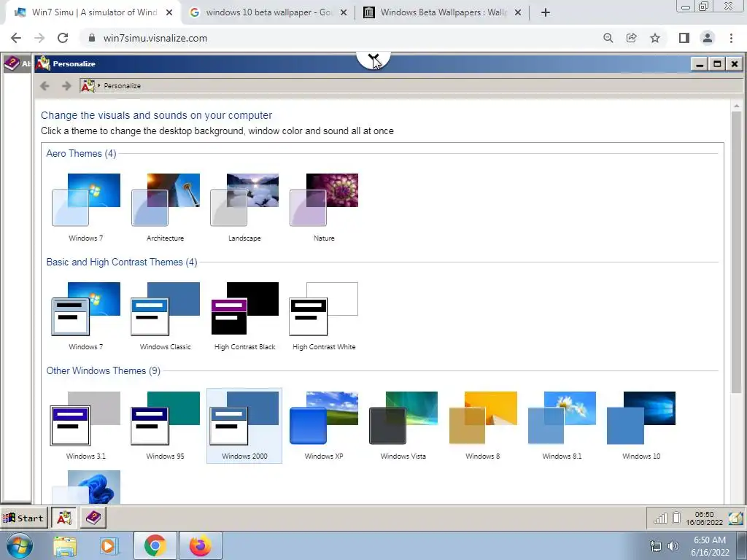The width and height of the screenshot is (747, 560).
Task: Select the Windows 95 theme
Action: click(x=166, y=425)
